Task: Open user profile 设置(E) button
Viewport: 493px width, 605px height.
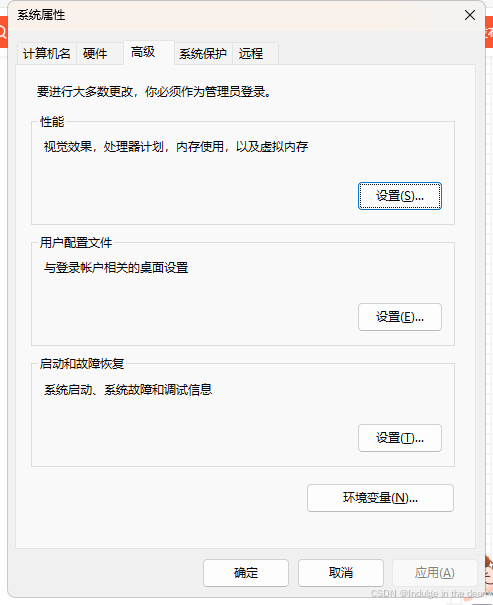Action: (400, 317)
